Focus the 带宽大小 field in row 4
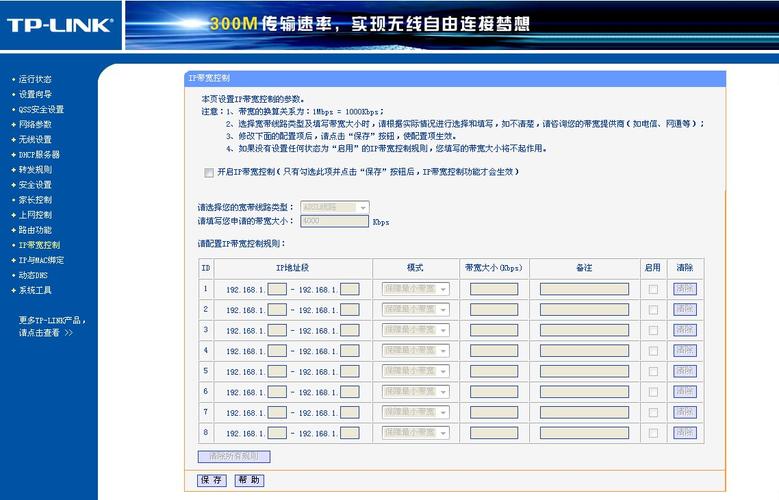 point(494,351)
